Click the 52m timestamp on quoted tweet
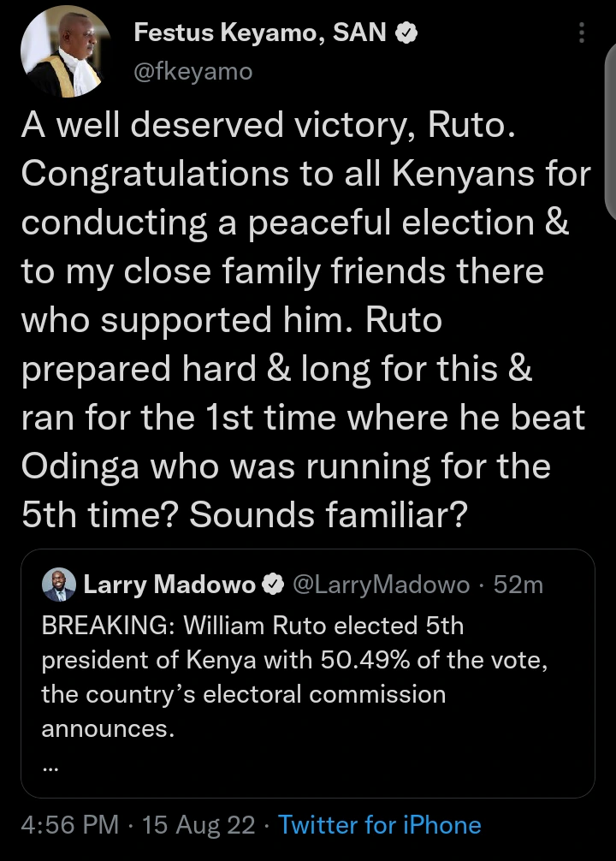This screenshot has width=616, height=861. coord(518,585)
